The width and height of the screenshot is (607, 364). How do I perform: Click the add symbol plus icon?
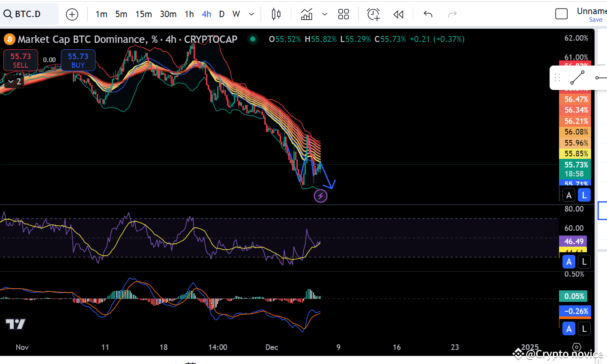(x=72, y=14)
